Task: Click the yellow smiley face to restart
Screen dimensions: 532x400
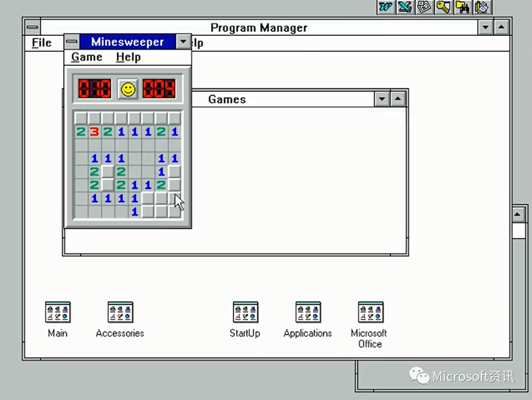Action: coord(128,90)
